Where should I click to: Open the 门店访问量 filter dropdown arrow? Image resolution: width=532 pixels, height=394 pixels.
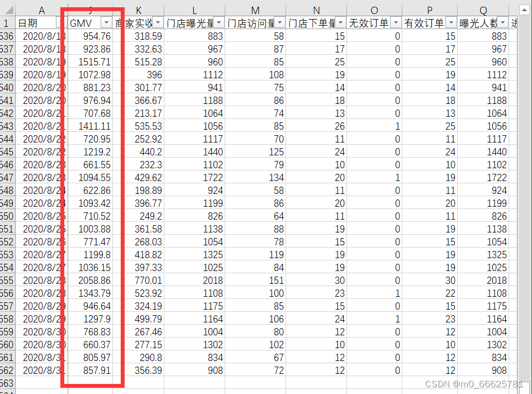[280, 23]
